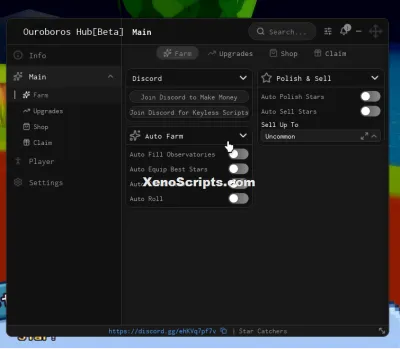Click the Claim tab gift icon
This screenshot has height=364, width=400.
tap(318, 53)
